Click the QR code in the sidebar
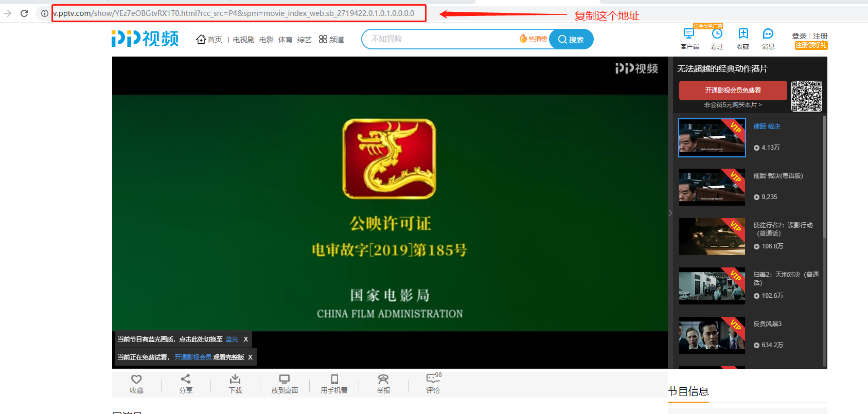This screenshot has height=414, width=868. coord(806,96)
